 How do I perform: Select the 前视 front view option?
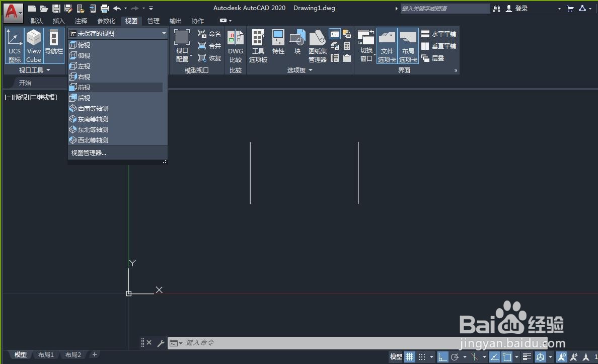point(116,88)
